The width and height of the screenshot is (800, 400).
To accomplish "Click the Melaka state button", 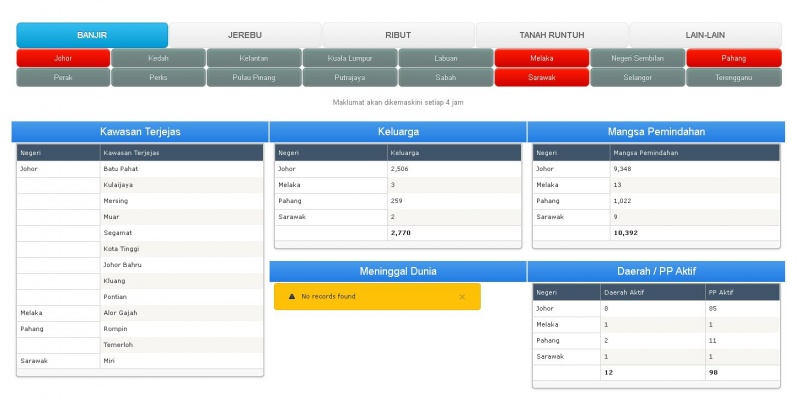I will point(542,58).
